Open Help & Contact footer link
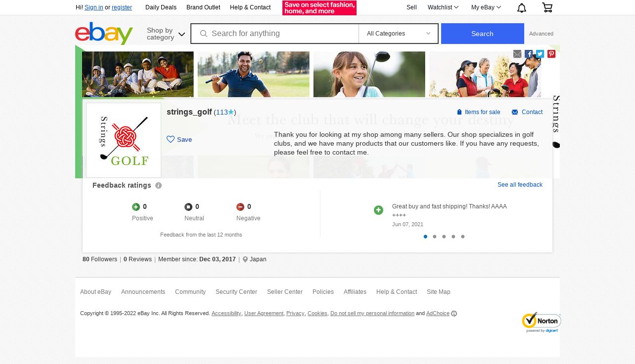 coord(397,292)
